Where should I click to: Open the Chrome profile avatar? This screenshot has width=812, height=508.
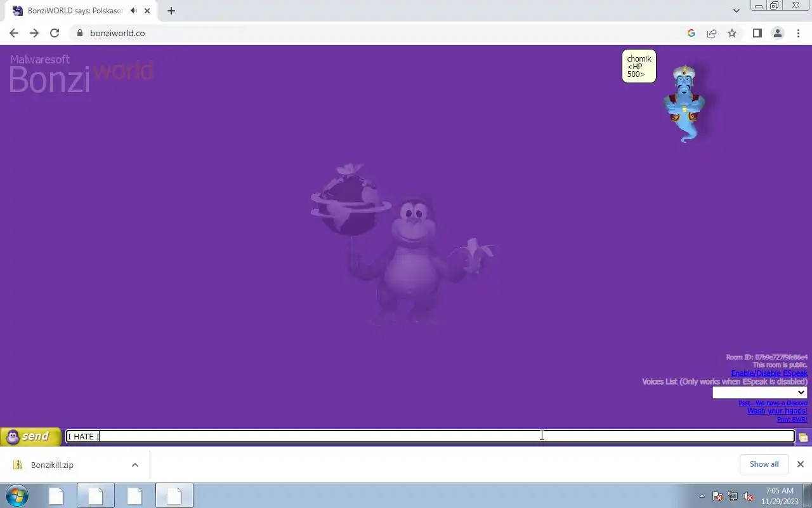pos(778,33)
